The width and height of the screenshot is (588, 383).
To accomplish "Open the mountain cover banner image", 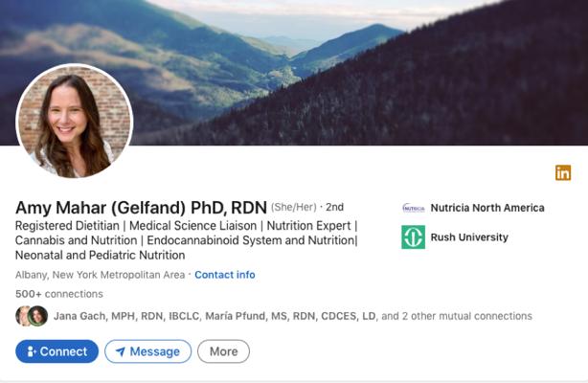I will point(294,73).
